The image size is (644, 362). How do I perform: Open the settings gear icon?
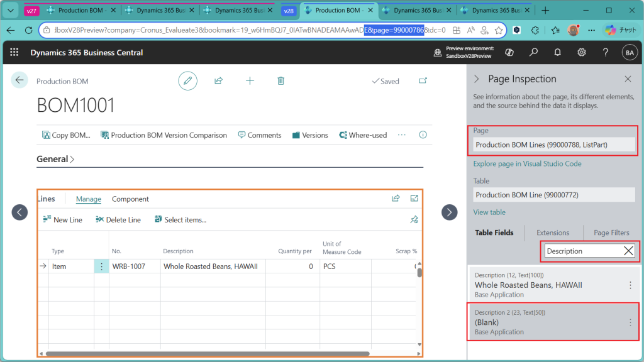[582, 53]
